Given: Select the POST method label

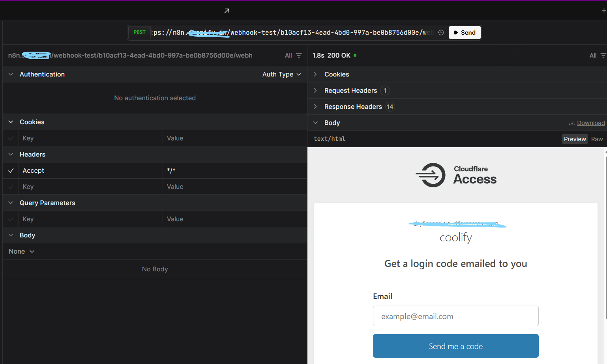Looking at the screenshot, I should tap(139, 32).
